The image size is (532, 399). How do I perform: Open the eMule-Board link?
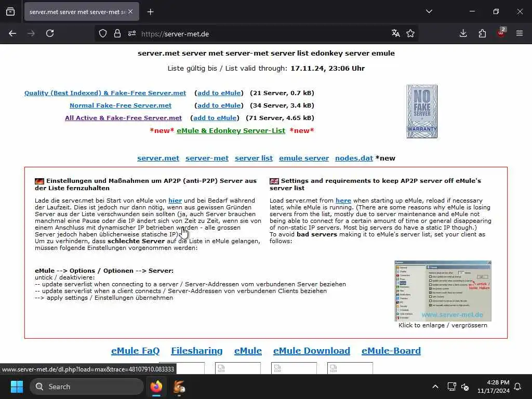click(391, 351)
